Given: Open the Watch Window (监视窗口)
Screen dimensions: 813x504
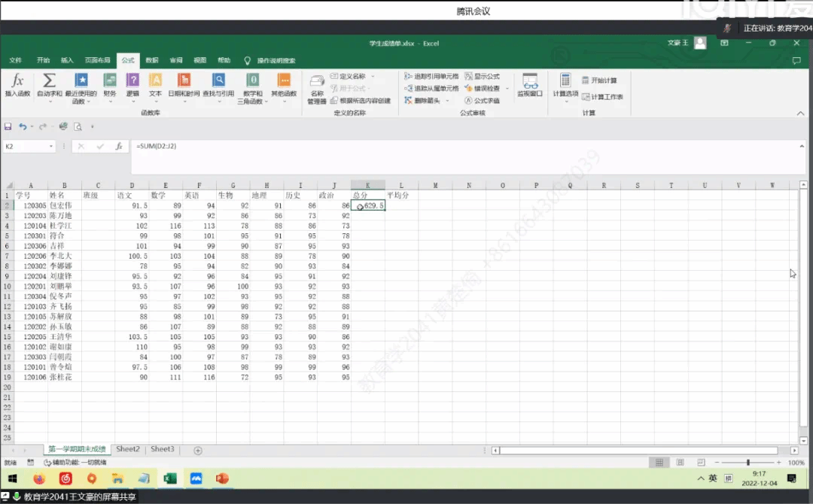Looking at the screenshot, I should (x=530, y=85).
